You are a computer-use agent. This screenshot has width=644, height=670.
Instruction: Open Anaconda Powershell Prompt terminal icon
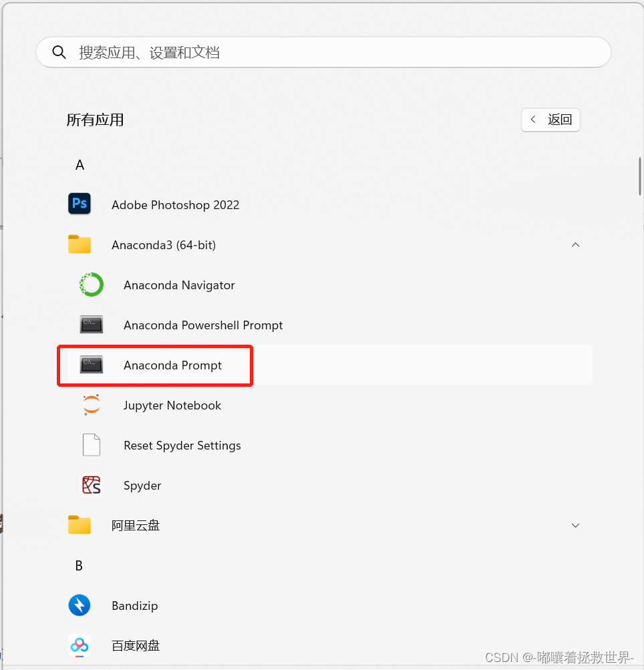coord(92,325)
